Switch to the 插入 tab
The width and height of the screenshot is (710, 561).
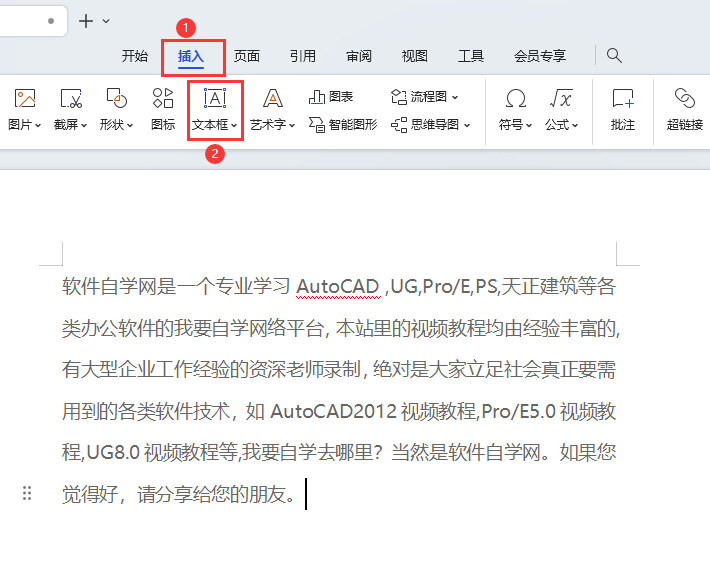[191, 57]
